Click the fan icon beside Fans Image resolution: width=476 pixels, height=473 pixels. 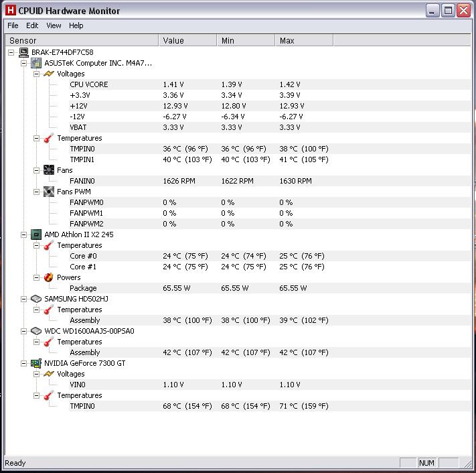49,170
